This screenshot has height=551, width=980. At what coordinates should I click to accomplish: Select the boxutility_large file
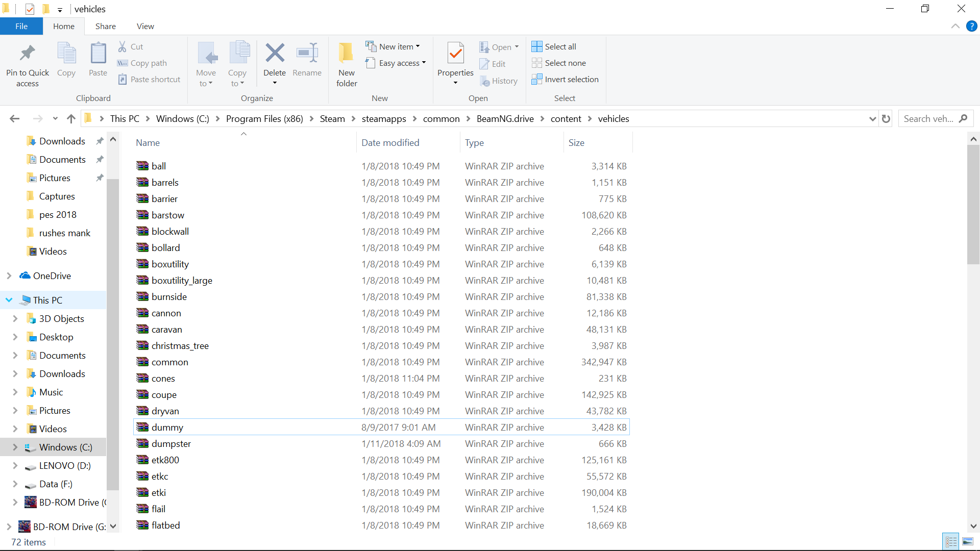[381, 280]
